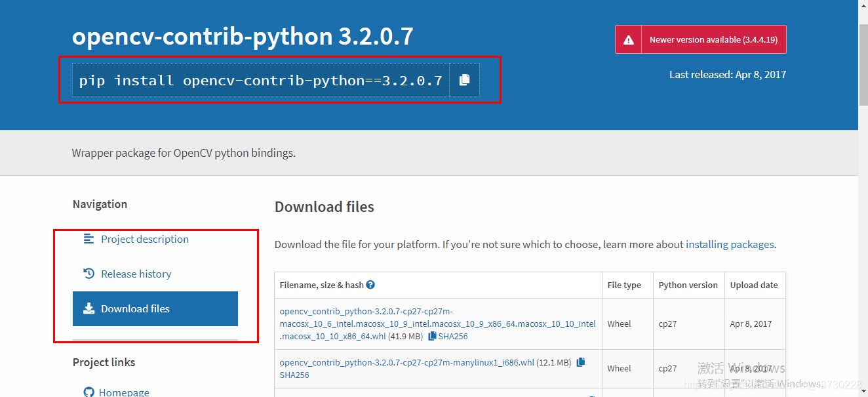Screen dimensions: 868x397
Task: Click Newer version available button
Action: click(701, 39)
